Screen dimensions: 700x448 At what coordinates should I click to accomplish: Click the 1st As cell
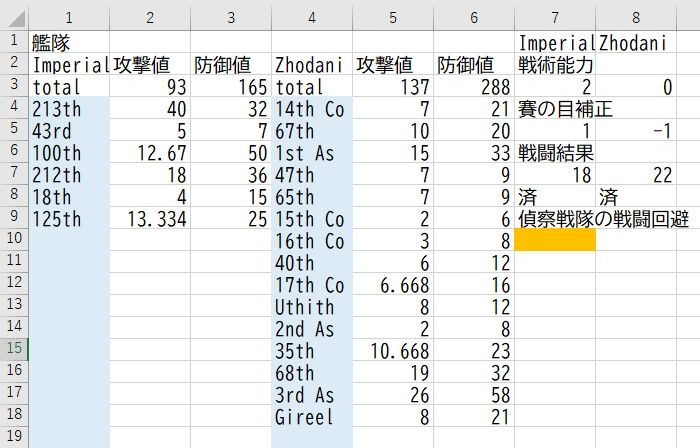click(x=312, y=152)
